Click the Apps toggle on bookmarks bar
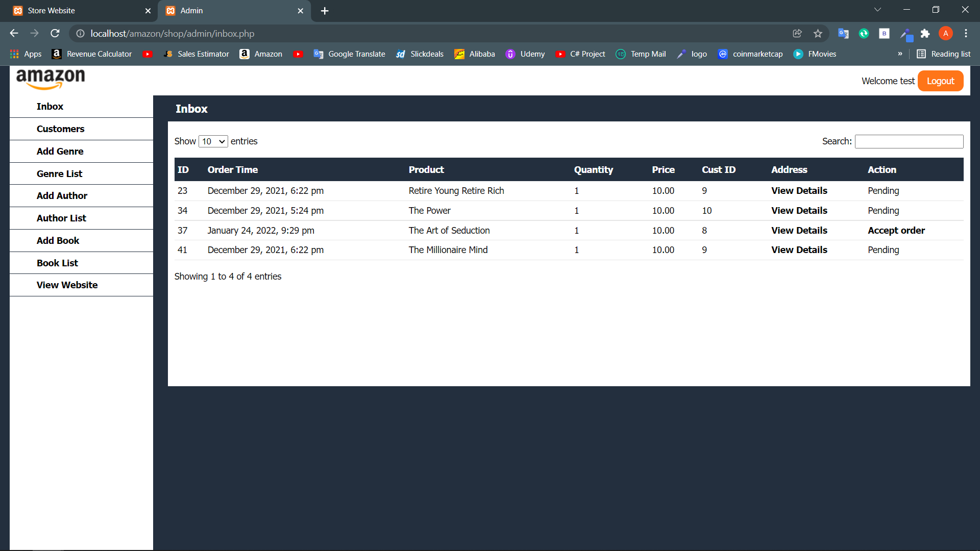 [x=26, y=54]
